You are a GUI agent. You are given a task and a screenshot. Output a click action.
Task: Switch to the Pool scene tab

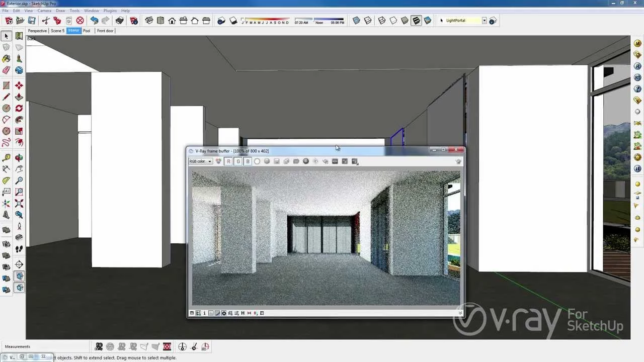click(x=87, y=31)
